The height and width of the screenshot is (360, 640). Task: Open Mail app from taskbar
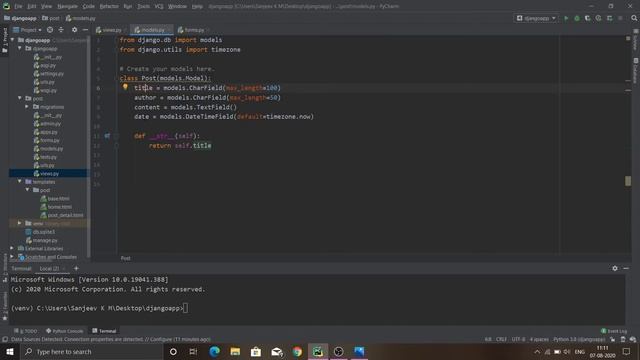277,351
